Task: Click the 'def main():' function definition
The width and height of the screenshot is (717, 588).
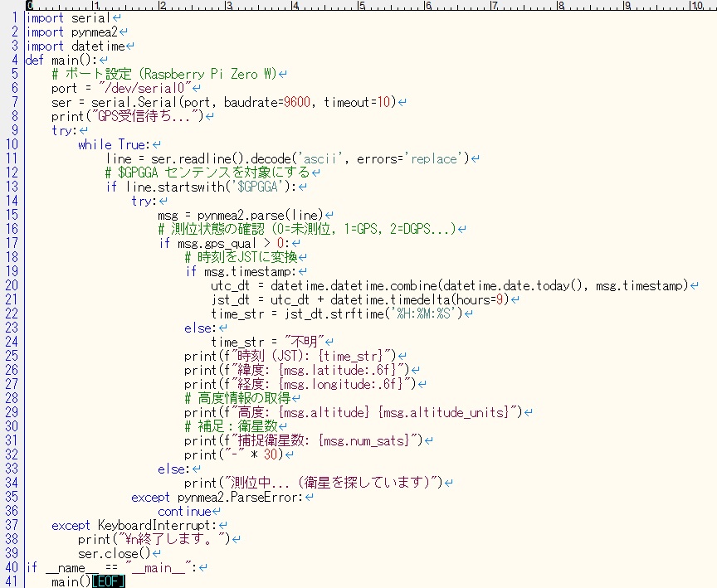Action: [x=61, y=60]
